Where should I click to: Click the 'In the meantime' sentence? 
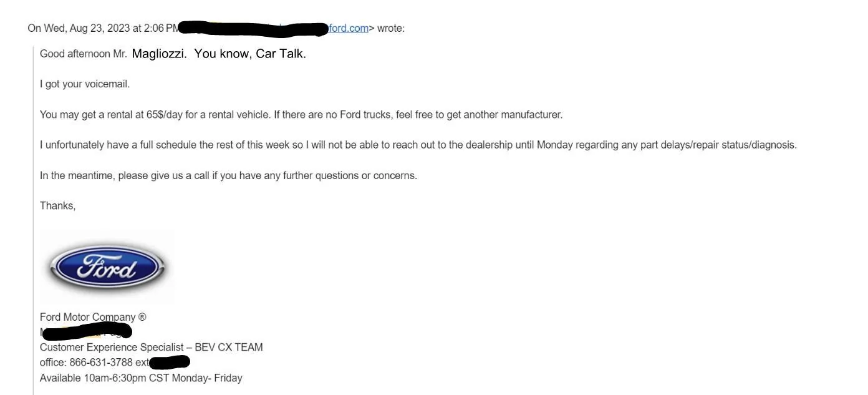click(228, 175)
